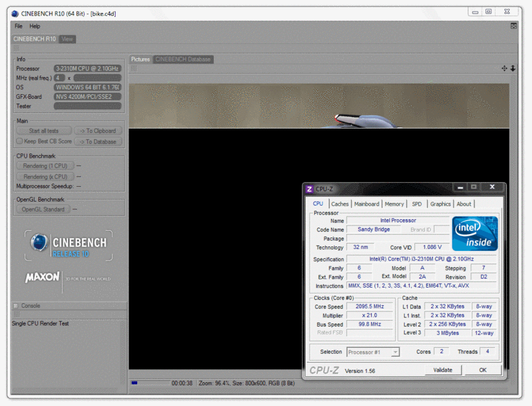Click the MHz frequency value field
The image size is (532, 406).
pos(97,78)
